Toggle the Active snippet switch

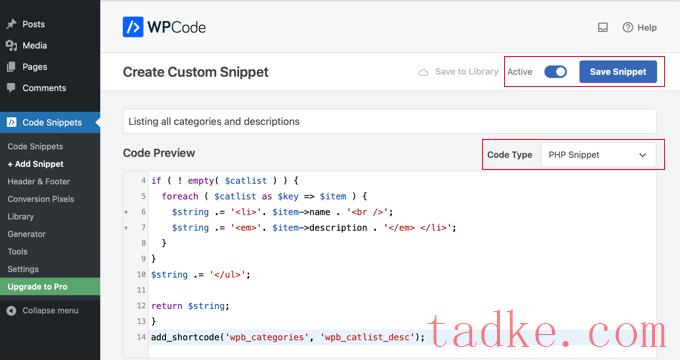click(x=555, y=72)
